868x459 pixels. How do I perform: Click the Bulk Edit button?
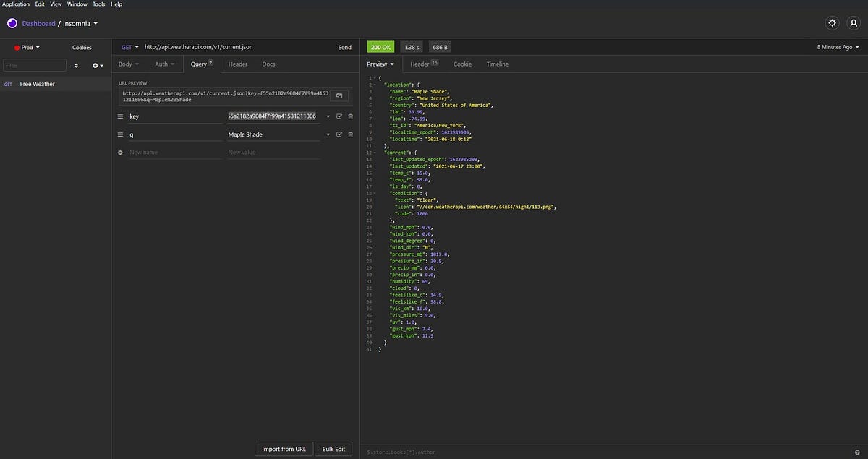[x=334, y=449]
